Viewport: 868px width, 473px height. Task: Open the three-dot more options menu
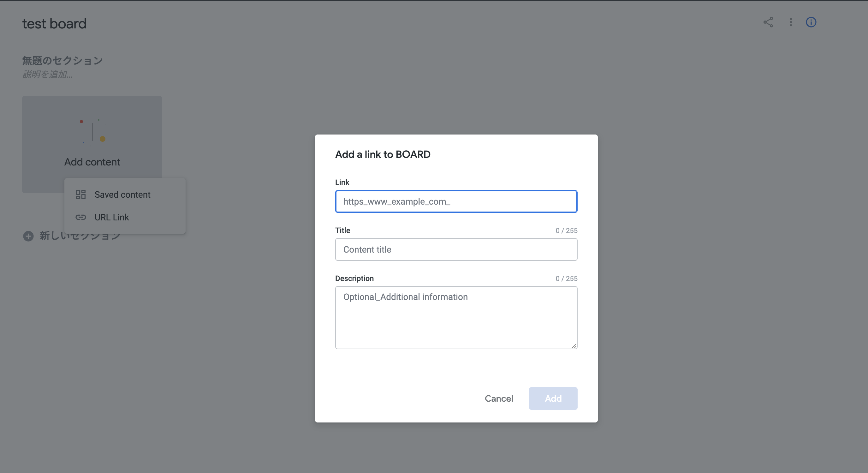coord(791,22)
